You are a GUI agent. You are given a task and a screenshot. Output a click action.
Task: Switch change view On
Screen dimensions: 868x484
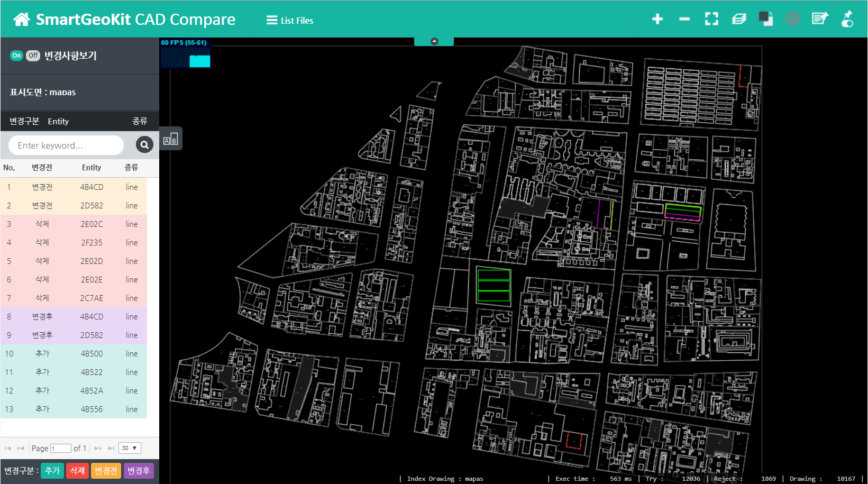pyautogui.click(x=17, y=56)
